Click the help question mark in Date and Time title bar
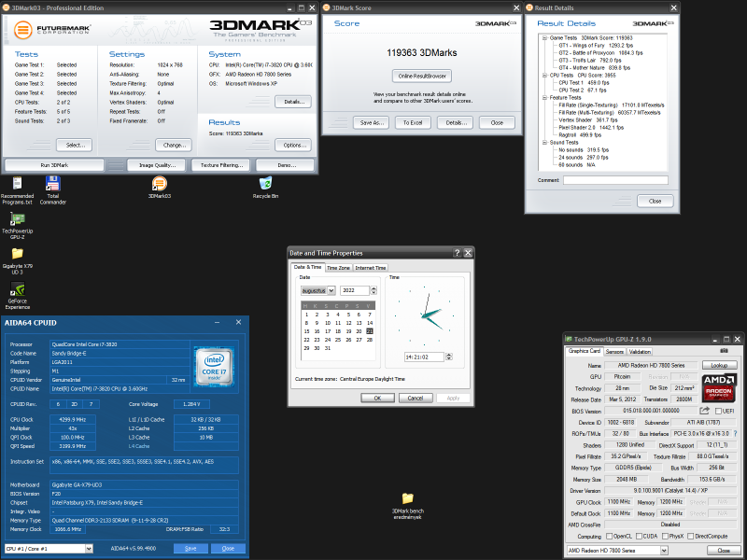The height and width of the screenshot is (560, 747). (x=457, y=253)
